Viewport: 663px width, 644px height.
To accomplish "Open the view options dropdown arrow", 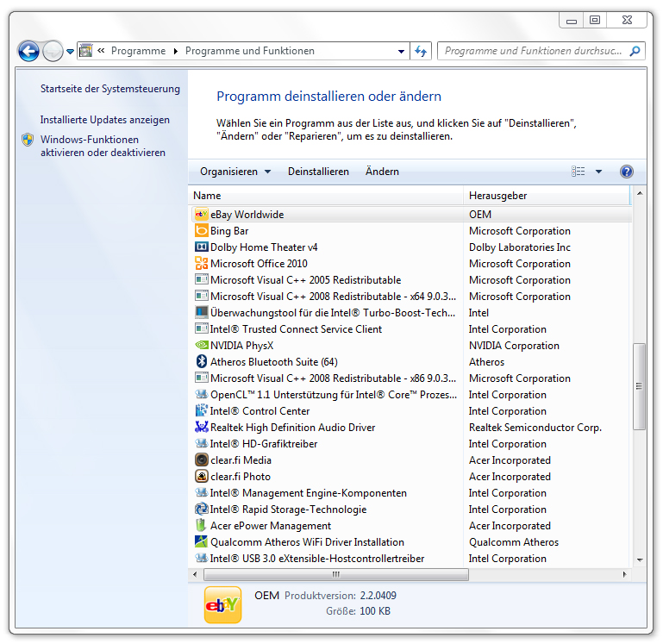I will (x=598, y=172).
